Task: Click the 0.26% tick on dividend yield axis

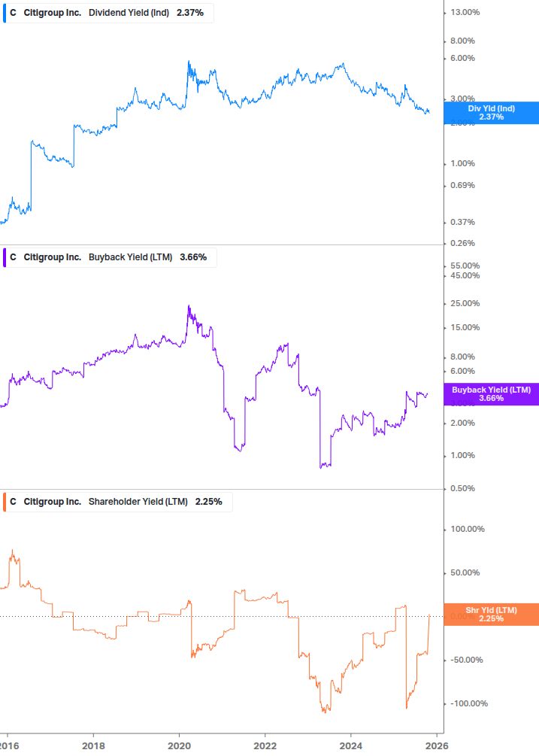Action: [462, 243]
